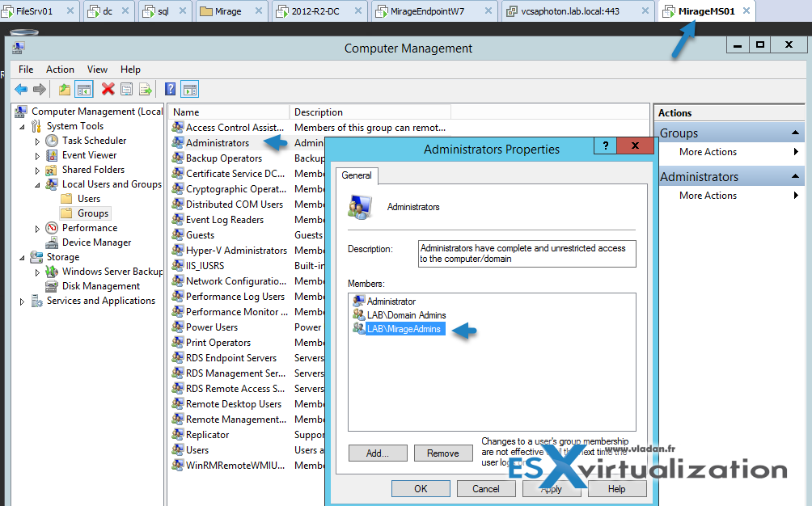This screenshot has width=812, height=506.
Task: Select Hyper-V Administrators group row
Action: click(x=236, y=251)
